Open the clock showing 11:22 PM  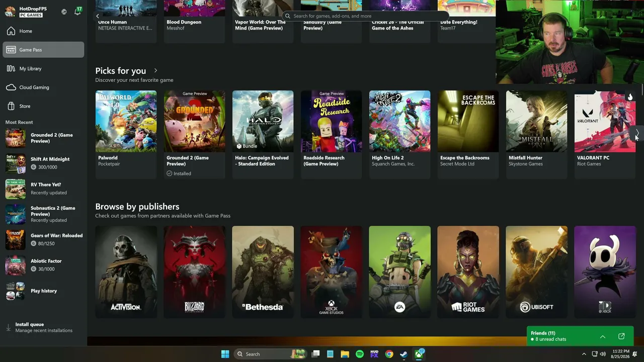coord(621,354)
